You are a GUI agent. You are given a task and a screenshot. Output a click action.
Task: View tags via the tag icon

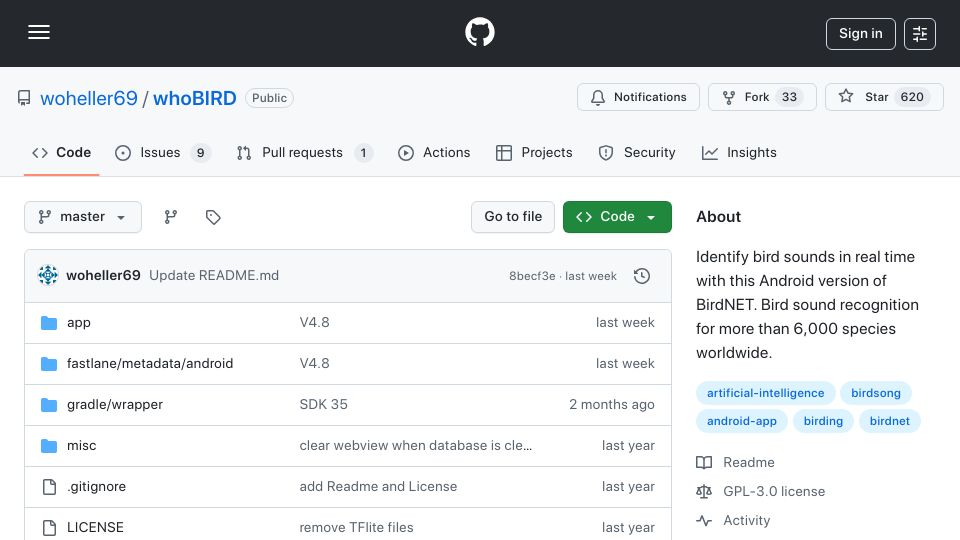point(213,217)
